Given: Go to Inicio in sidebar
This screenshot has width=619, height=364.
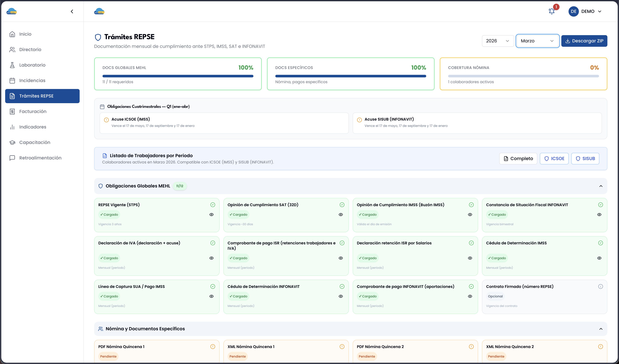Looking at the screenshot, I should (x=42, y=34).
